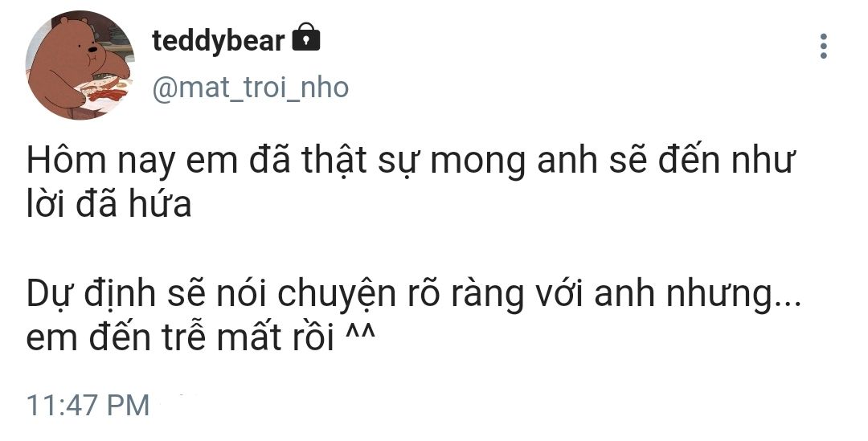
Task: Click the line beginning "Dự định sẽ nói"
Action: (414, 294)
